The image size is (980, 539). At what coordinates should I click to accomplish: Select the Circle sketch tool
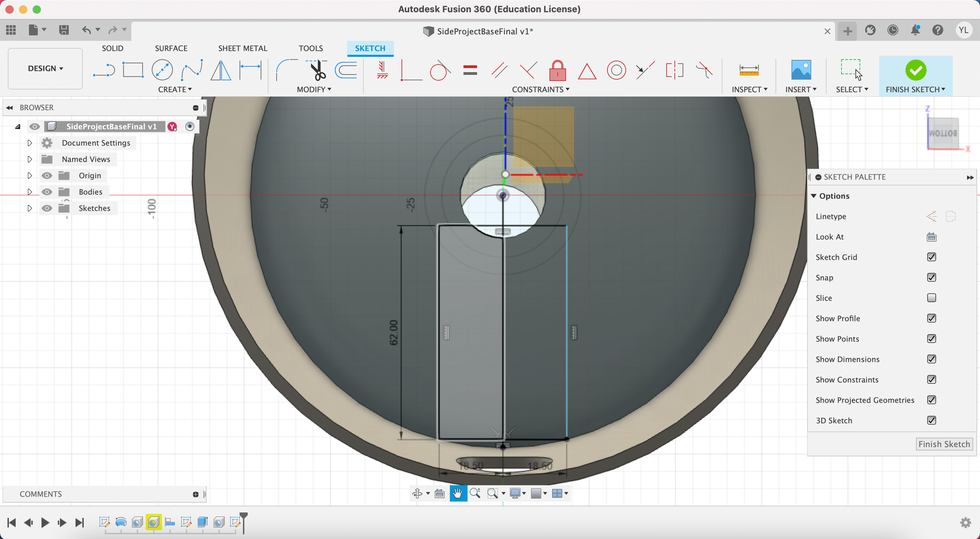coord(162,71)
